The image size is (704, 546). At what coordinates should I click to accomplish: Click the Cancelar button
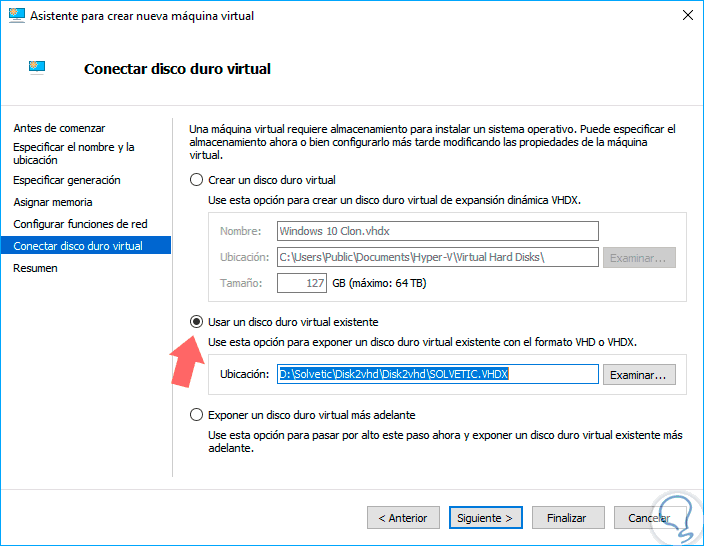point(649,518)
